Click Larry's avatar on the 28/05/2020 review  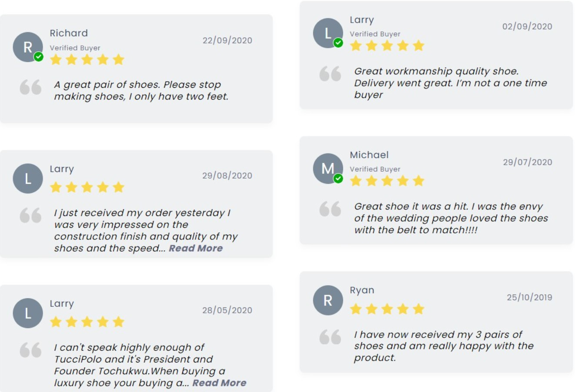click(x=28, y=313)
